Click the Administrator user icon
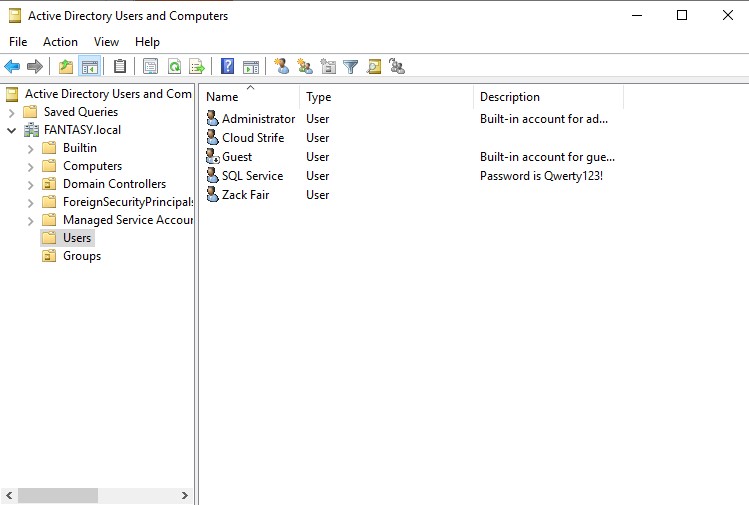 coord(212,118)
